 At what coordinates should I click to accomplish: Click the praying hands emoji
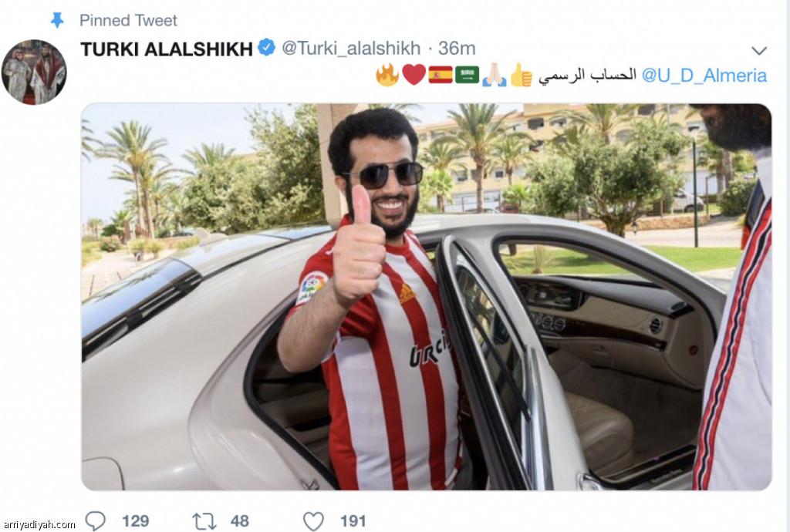tap(495, 75)
